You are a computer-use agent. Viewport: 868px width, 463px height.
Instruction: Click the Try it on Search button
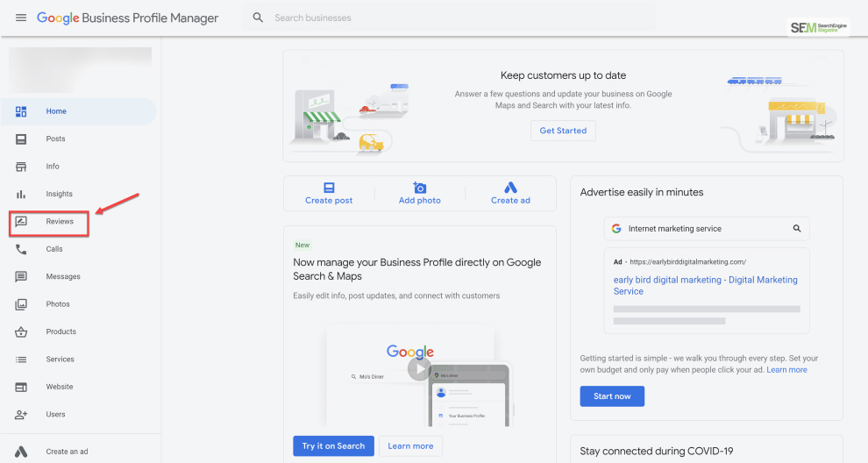(x=333, y=445)
